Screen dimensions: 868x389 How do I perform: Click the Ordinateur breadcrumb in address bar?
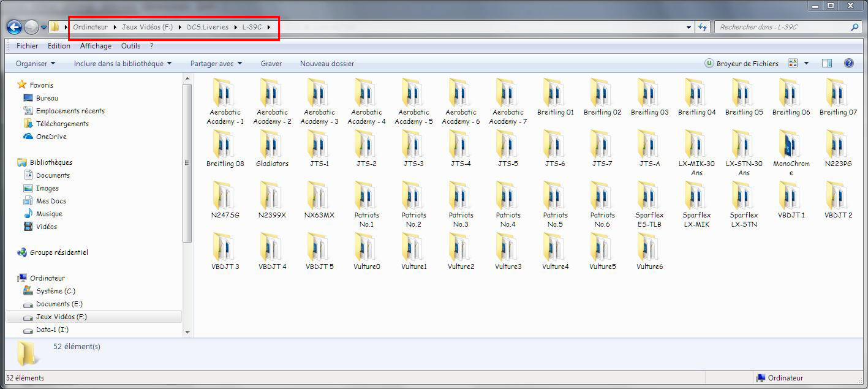click(90, 27)
